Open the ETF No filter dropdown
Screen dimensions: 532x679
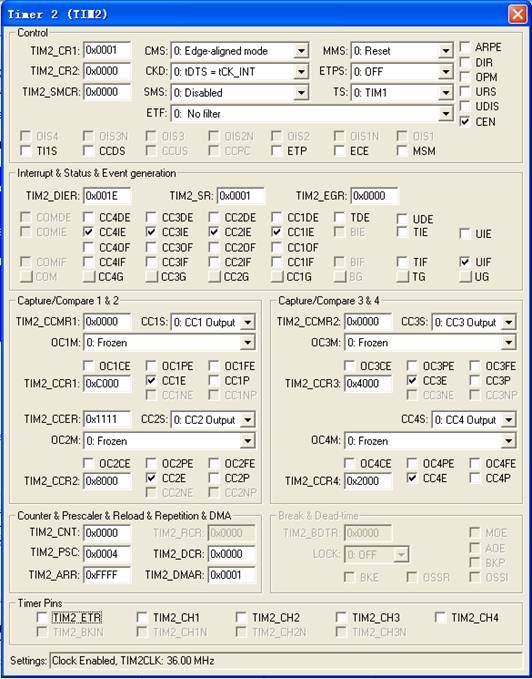click(312, 114)
